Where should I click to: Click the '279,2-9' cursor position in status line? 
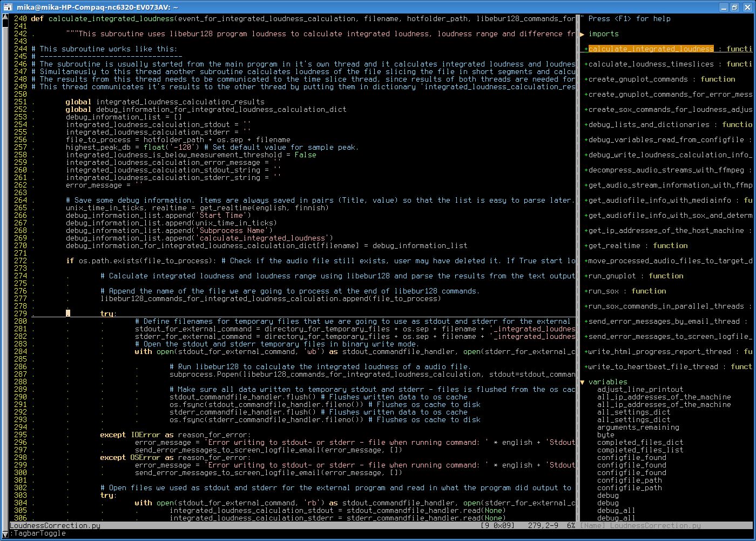tap(543, 526)
